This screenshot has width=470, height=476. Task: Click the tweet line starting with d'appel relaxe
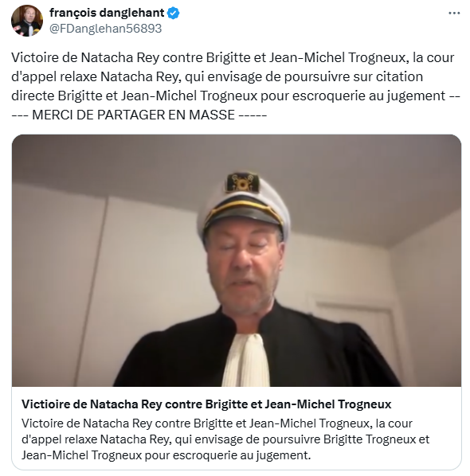tap(217, 76)
